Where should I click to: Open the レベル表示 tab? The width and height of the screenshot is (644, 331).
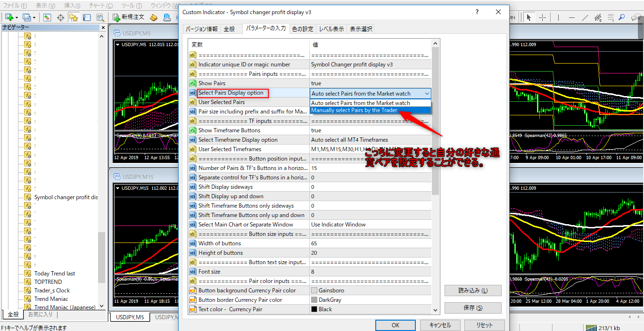(331, 29)
